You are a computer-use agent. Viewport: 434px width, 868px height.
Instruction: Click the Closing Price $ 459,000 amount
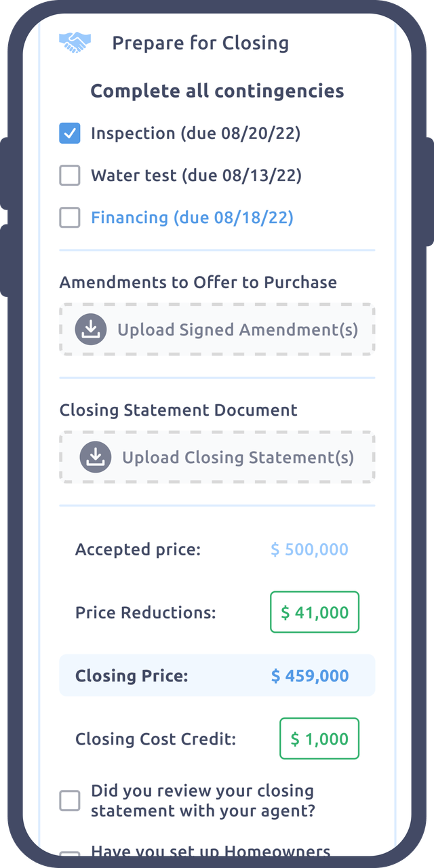pyautogui.click(x=310, y=675)
